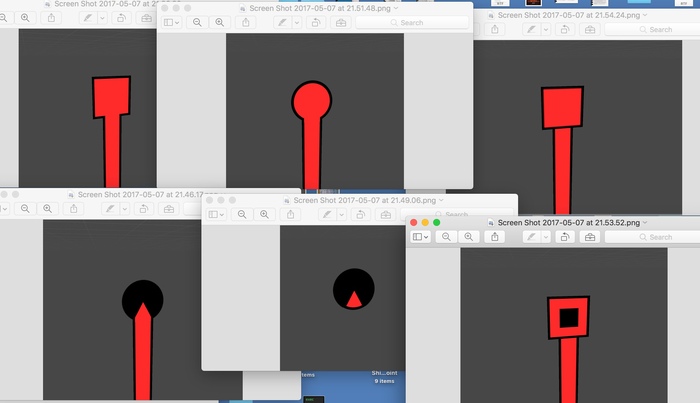Toggle Markup toolbar in 21.54.24.png window
Screen dimensions: 700x403
point(590,29)
